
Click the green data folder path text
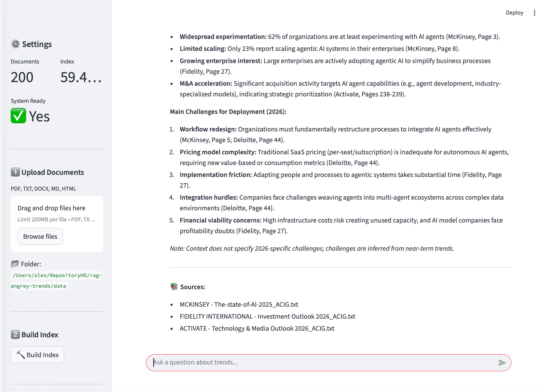pyautogui.click(x=57, y=280)
